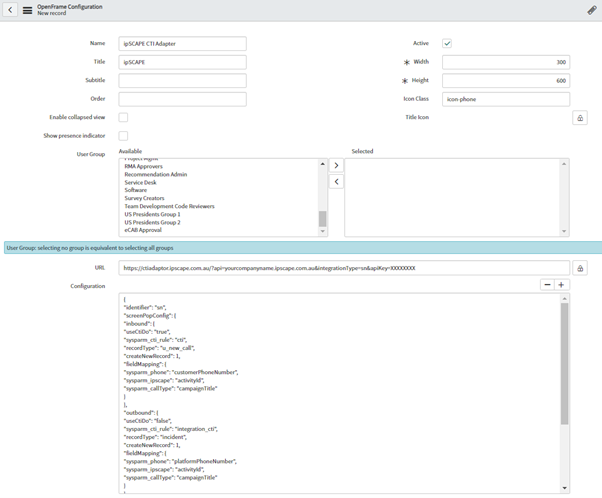Unlock the URL field lock icon

(x=580, y=268)
